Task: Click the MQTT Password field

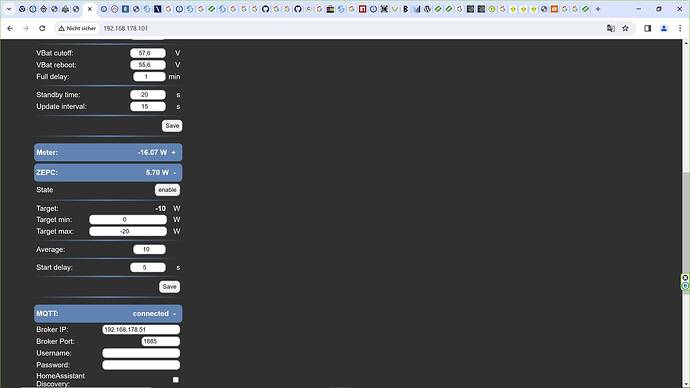Action: pos(141,365)
